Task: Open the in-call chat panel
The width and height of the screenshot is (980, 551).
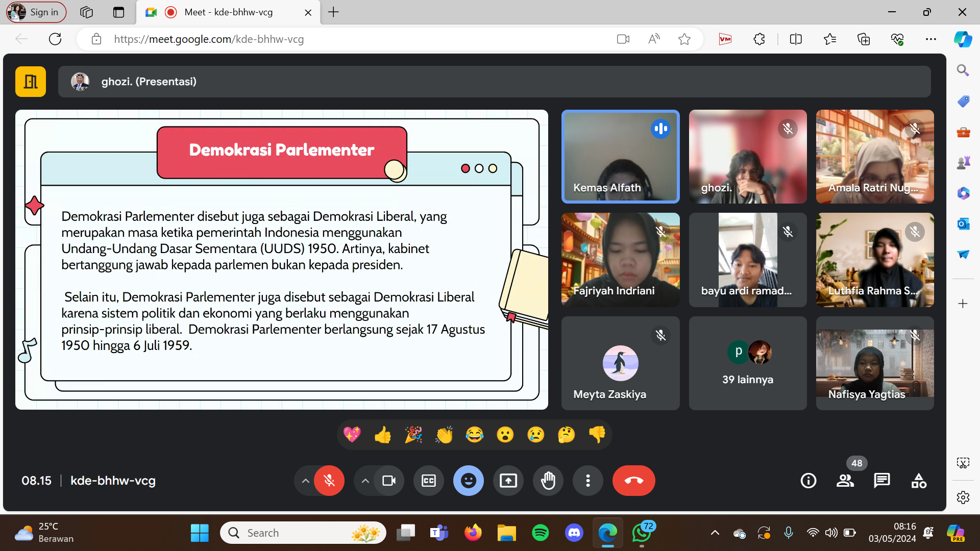Action: 881,481
